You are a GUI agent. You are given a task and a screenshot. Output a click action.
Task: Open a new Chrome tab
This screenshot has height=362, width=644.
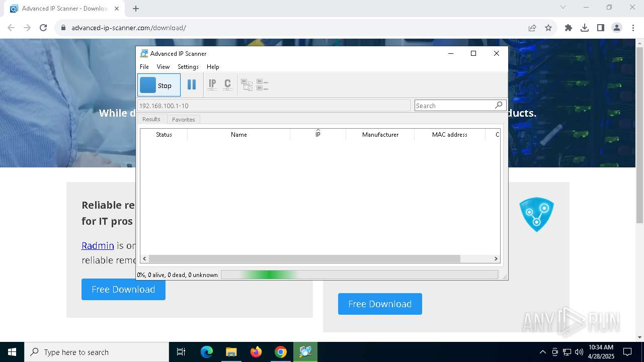point(136,9)
